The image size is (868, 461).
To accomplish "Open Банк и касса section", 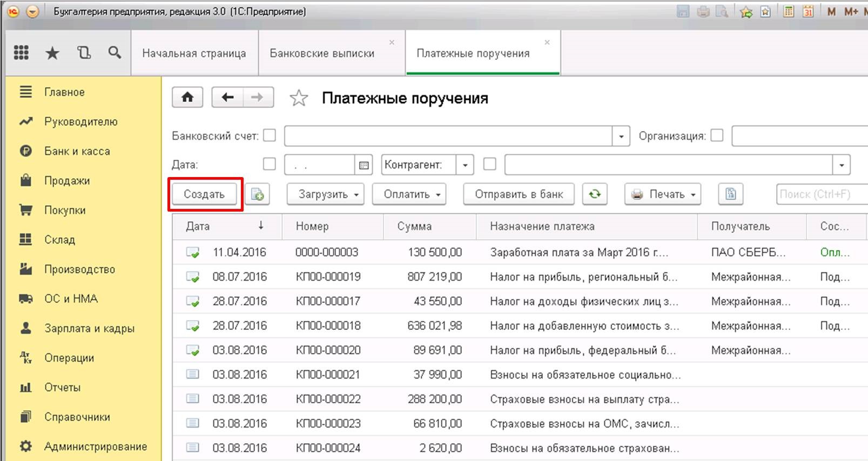I will point(77,151).
